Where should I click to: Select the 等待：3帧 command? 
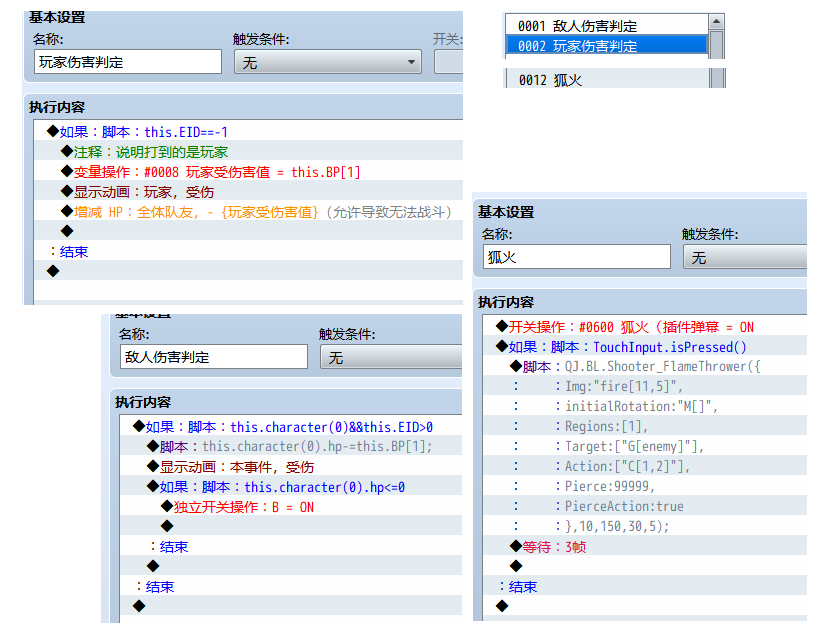tap(645, 546)
